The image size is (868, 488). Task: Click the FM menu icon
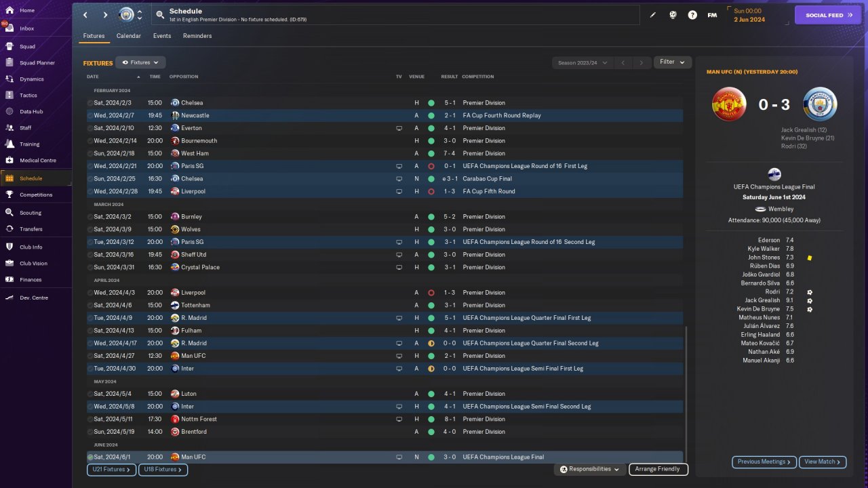tap(712, 15)
